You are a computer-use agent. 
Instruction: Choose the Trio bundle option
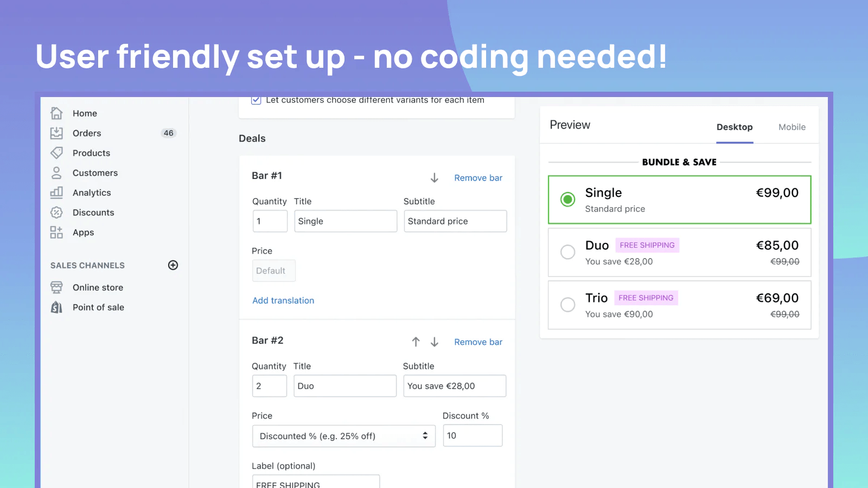tap(567, 305)
